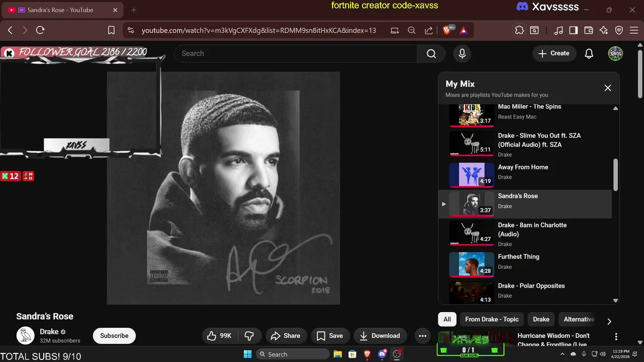
Task: Click the zoom magnifier in address bar
Action: 412,30
